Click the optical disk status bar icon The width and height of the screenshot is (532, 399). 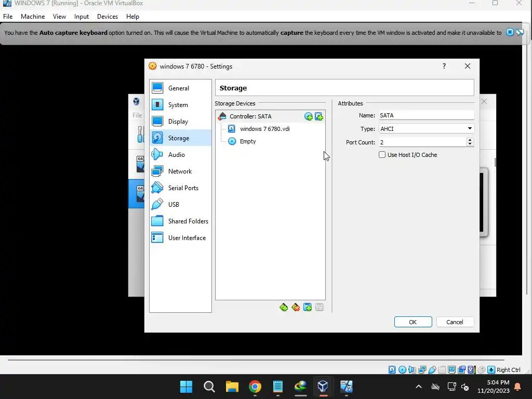(402, 370)
